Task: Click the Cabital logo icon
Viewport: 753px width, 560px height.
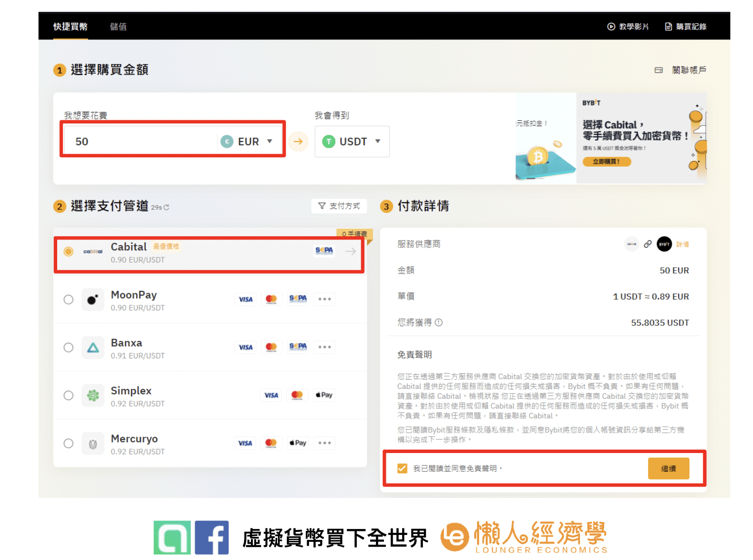Action: [93, 251]
